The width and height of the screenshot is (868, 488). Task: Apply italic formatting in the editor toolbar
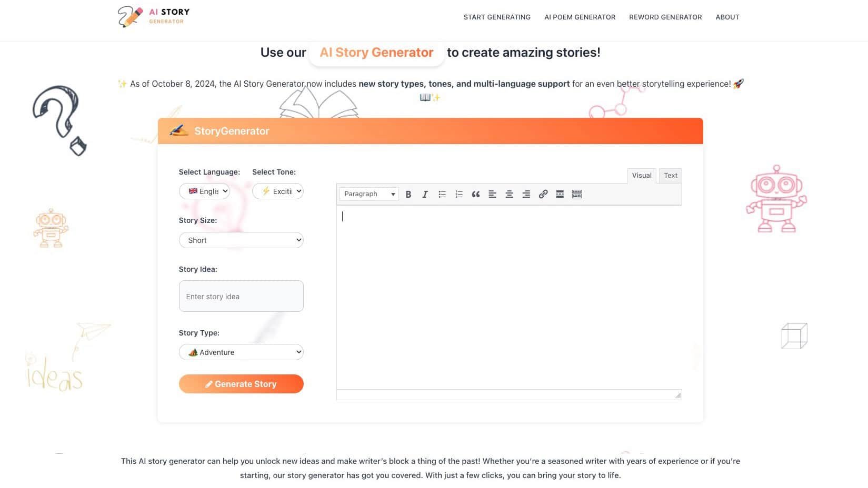tap(425, 194)
